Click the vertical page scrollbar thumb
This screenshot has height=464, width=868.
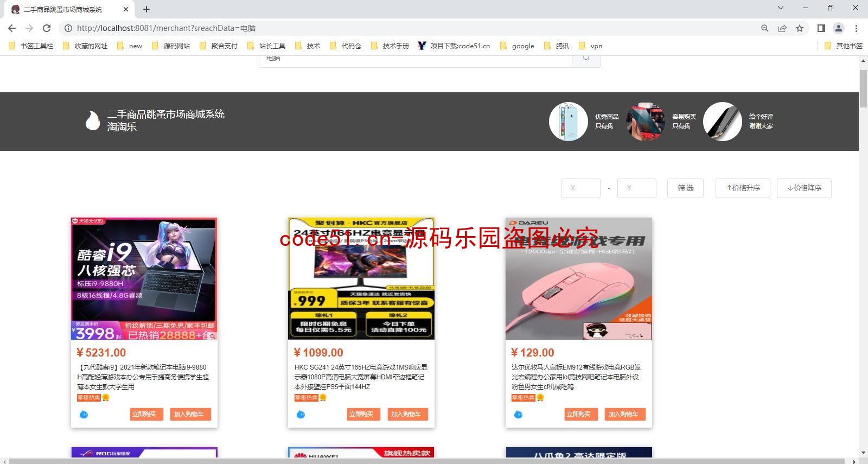coord(863,89)
